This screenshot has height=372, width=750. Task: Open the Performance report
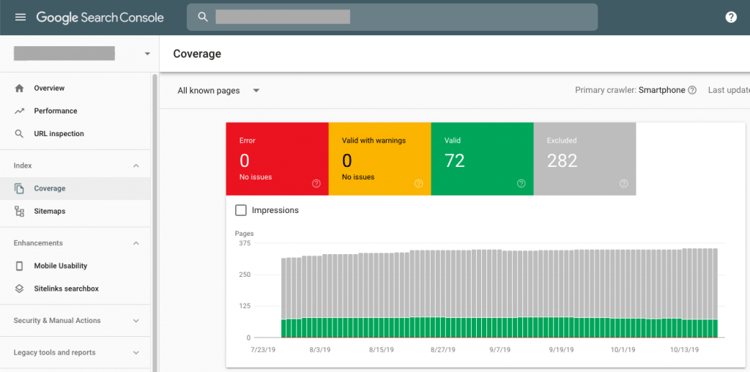(x=75, y=111)
